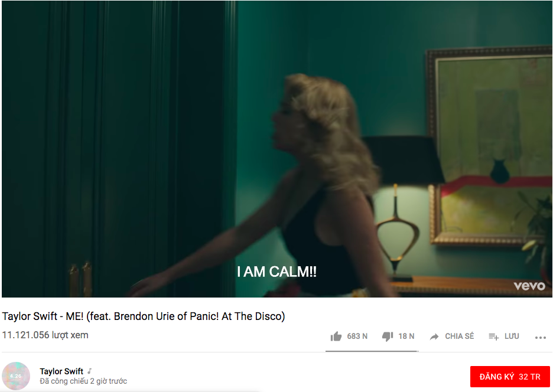The image size is (553, 392).
Task: Click the vevo watermark on the video
Action: 529,286
